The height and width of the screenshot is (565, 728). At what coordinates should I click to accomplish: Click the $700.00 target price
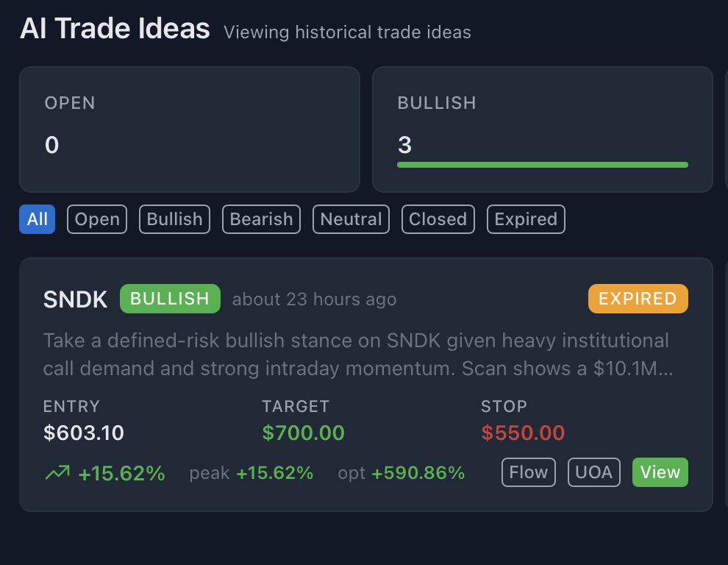pyautogui.click(x=303, y=433)
